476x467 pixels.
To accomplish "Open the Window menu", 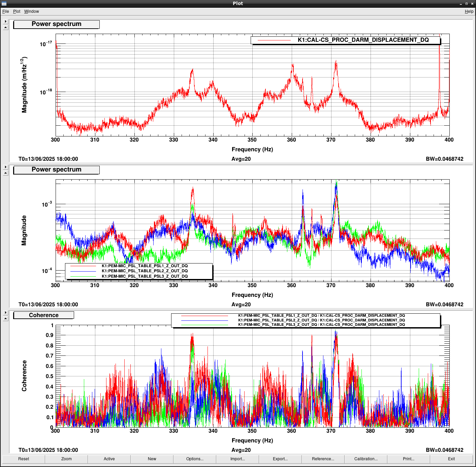I will coord(31,11).
